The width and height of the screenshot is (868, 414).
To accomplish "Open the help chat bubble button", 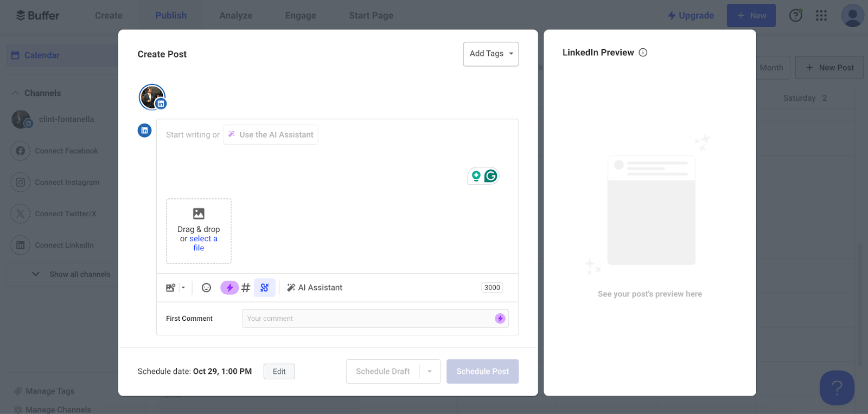I will pos(837,388).
